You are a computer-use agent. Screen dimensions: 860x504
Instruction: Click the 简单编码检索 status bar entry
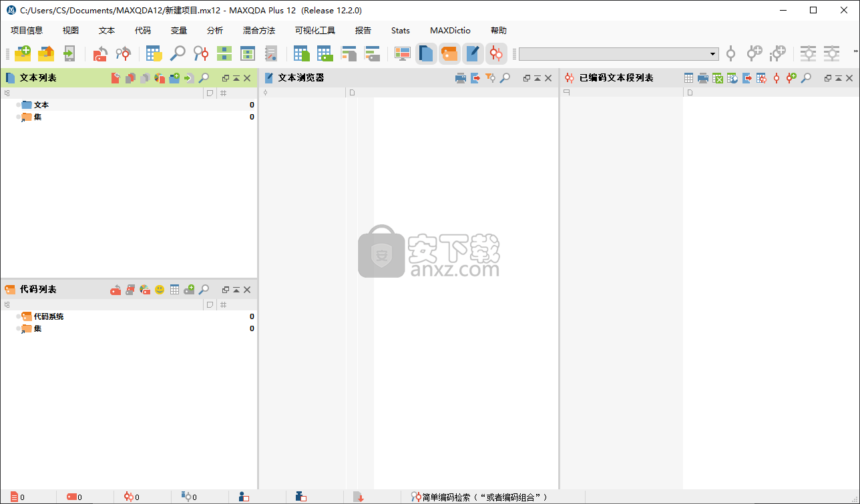tap(479, 497)
